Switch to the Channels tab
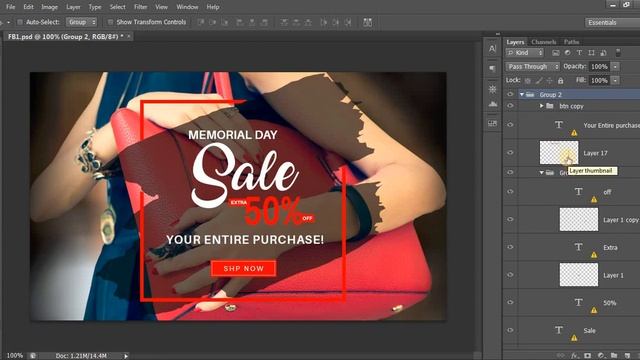 coord(544,42)
